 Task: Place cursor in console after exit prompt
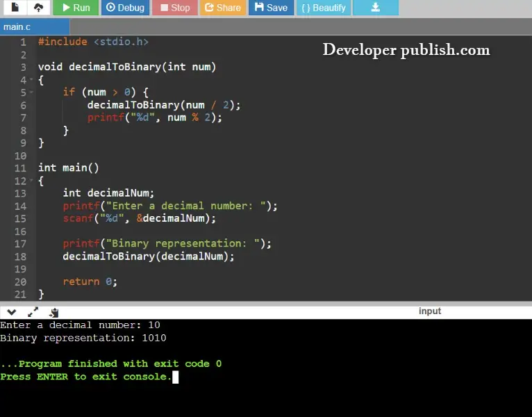pyautogui.click(x=176, y=377)
